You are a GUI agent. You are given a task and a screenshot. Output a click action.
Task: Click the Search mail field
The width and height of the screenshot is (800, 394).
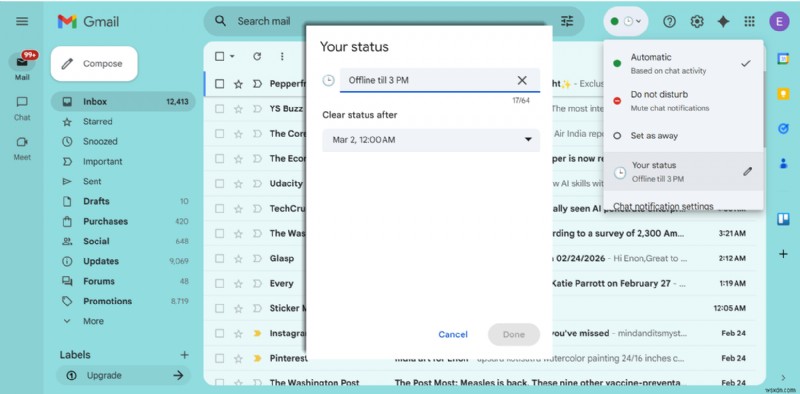coord(393,21)
